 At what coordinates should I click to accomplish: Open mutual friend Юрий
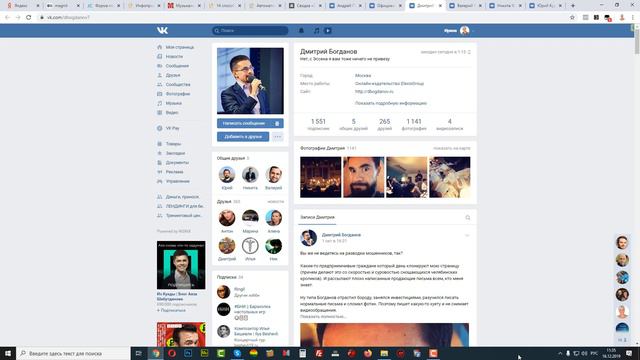(227, 175)
